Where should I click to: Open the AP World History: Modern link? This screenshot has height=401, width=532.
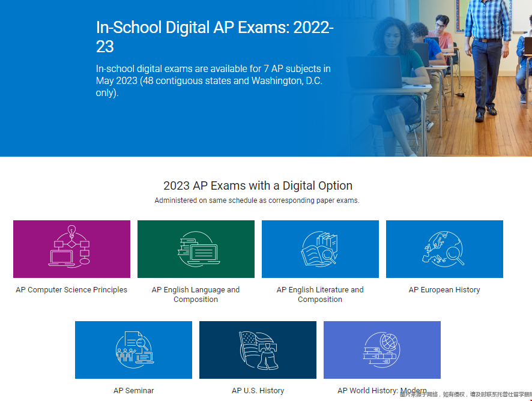tap(382, 390)
